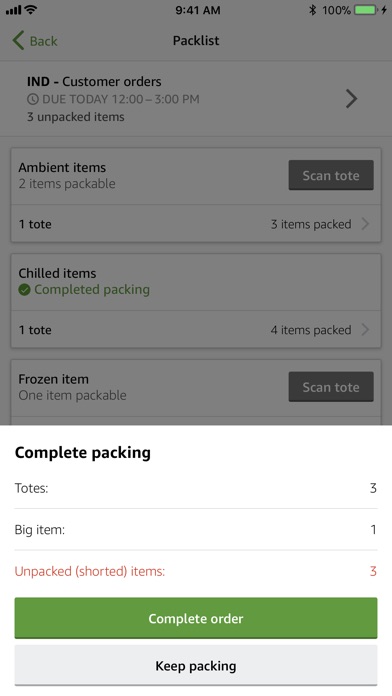The height and width of the screenshot is (696, 392).
Task: Expand IND Customer orders details chevron
Action: pos(351,99)
